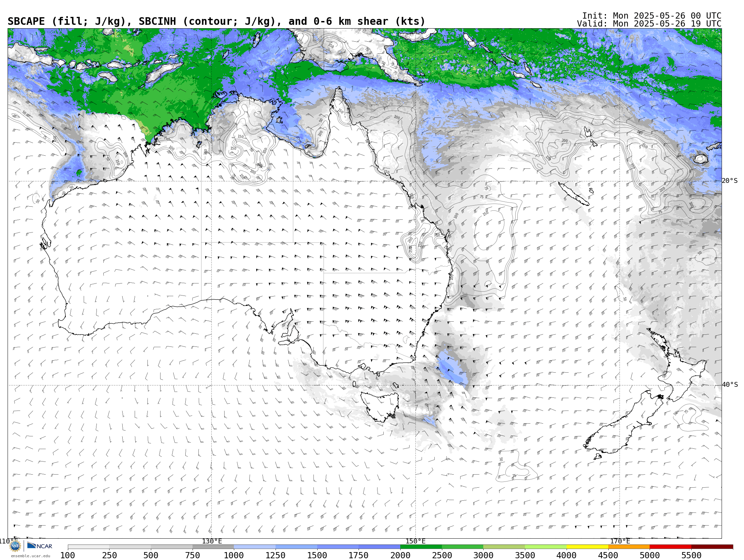Pick the dark gray swatch between 750 and 1000
The height and width of the screenshot is (560, 744).
point(213,547)
